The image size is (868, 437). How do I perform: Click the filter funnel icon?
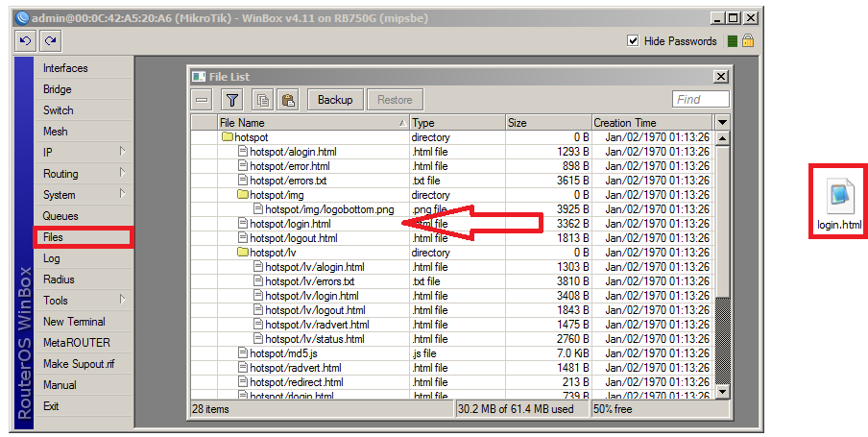click(x=231, y=99)
